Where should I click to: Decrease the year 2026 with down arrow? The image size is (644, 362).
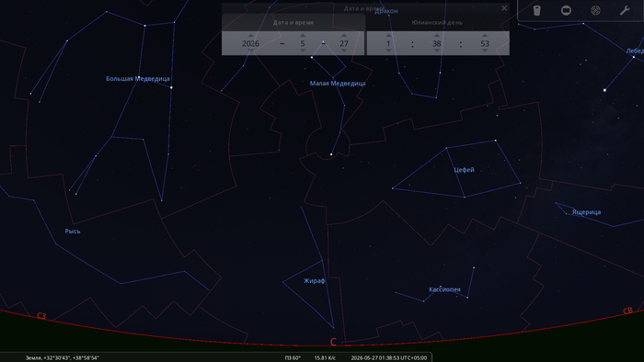(250, 51)
